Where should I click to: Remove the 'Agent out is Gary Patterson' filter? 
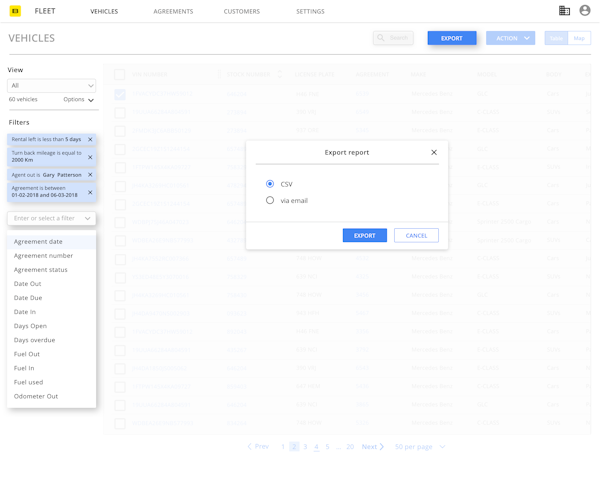90,175
